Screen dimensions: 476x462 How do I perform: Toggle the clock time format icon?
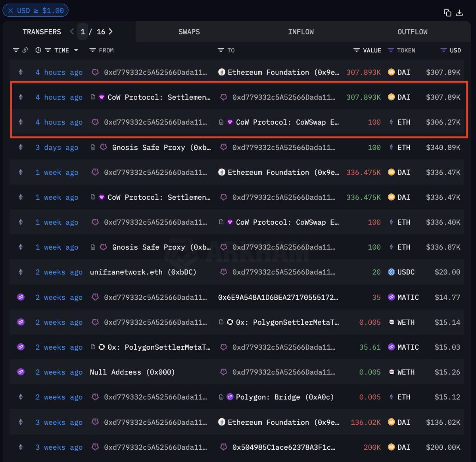click(38, 50)
